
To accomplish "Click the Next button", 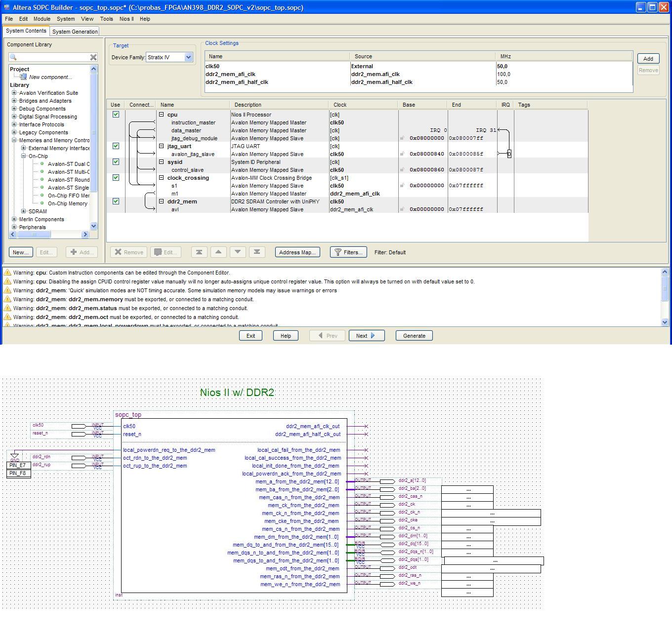I will [x=366, y=336].
